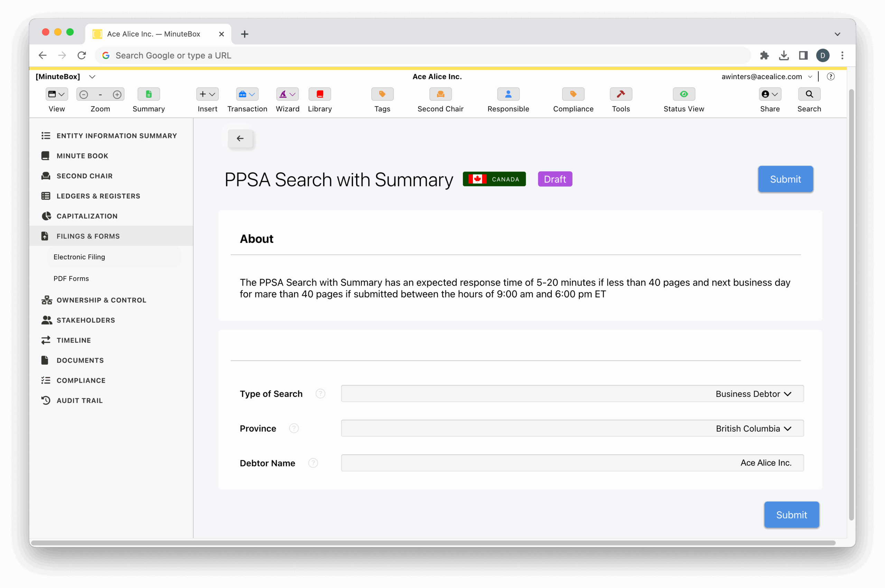
Task: Open PDF Forms sidebar item
Action: tap(71, 278)
